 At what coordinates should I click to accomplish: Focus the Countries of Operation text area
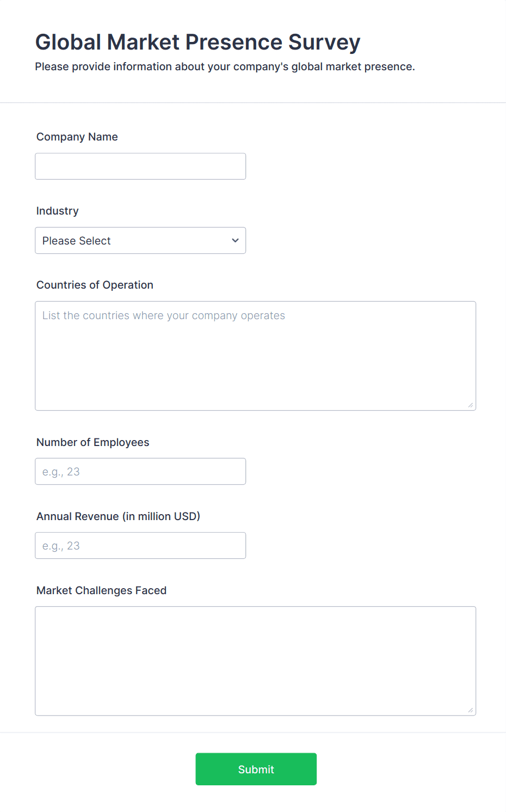(x=255, y=356)
